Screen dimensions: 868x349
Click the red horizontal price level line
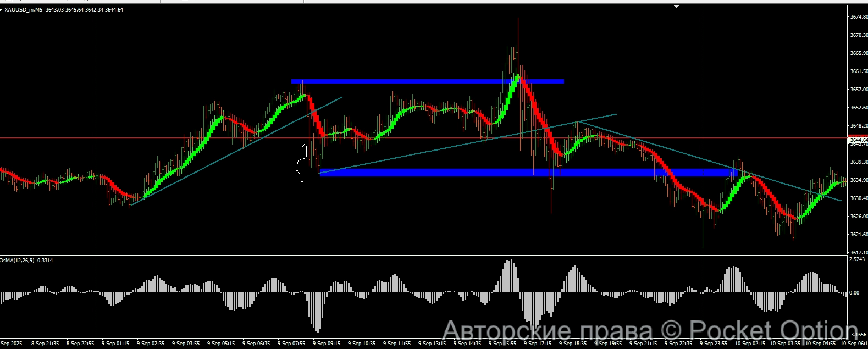click(165, 137)
